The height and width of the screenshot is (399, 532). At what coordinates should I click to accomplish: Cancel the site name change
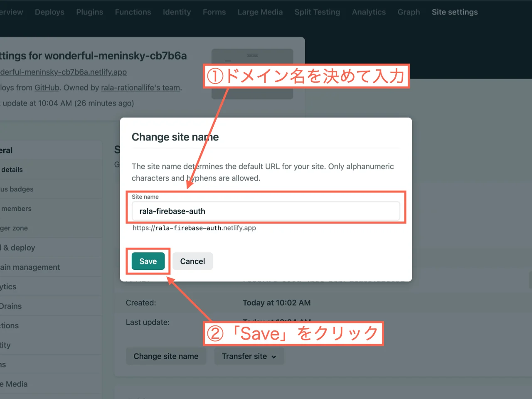192,261
